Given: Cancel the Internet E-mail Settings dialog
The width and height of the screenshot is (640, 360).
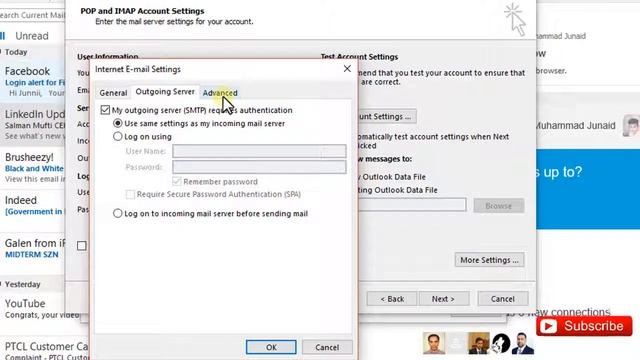Looking at the screenshot, I should [x=327, y=347].
